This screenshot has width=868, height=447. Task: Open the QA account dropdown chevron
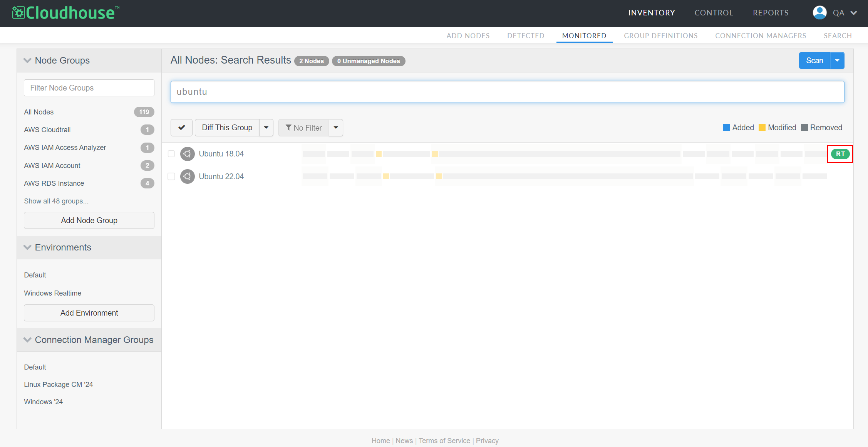pyautogui.click(x=854, y=13)
